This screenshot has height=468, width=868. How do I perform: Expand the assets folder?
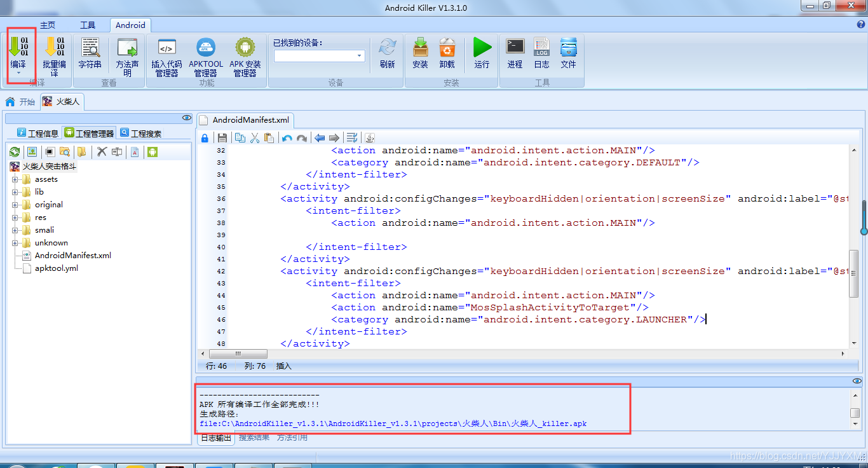[15, 179]
